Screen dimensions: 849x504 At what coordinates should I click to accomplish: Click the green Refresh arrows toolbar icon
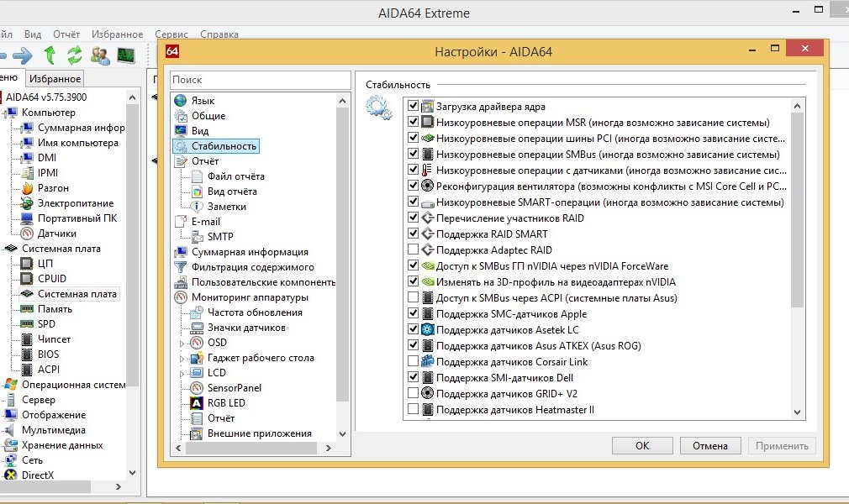pos(75,55)
